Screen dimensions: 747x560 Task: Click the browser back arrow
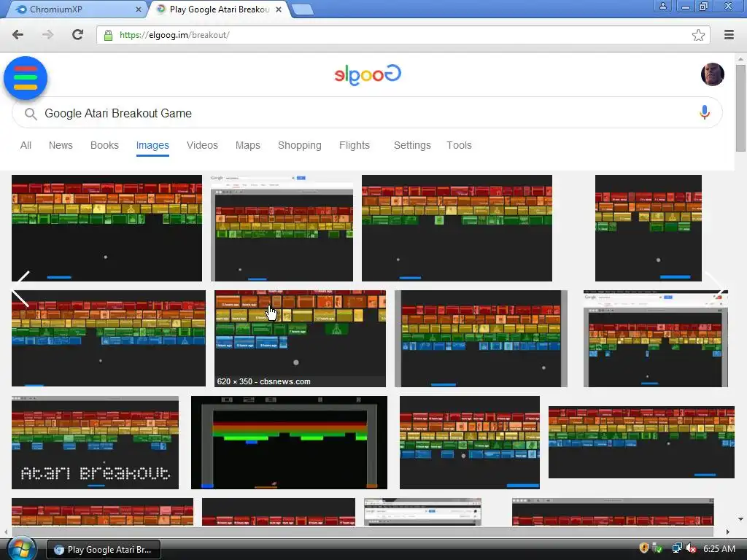coord(18,35)
